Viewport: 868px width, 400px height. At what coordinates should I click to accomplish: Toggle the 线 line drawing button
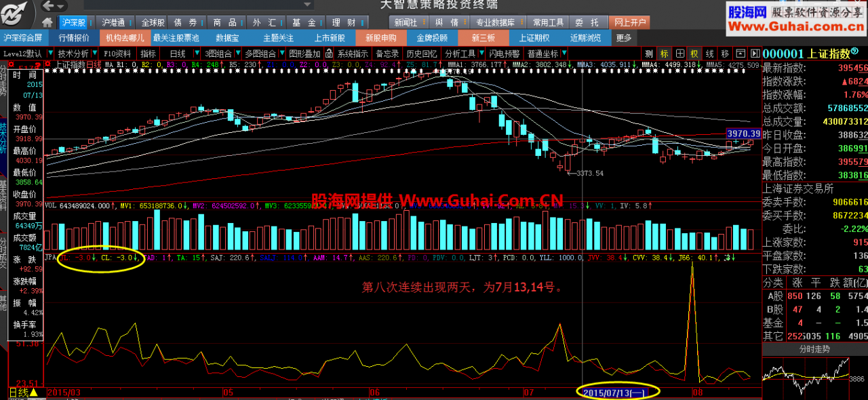pos(709,54)
